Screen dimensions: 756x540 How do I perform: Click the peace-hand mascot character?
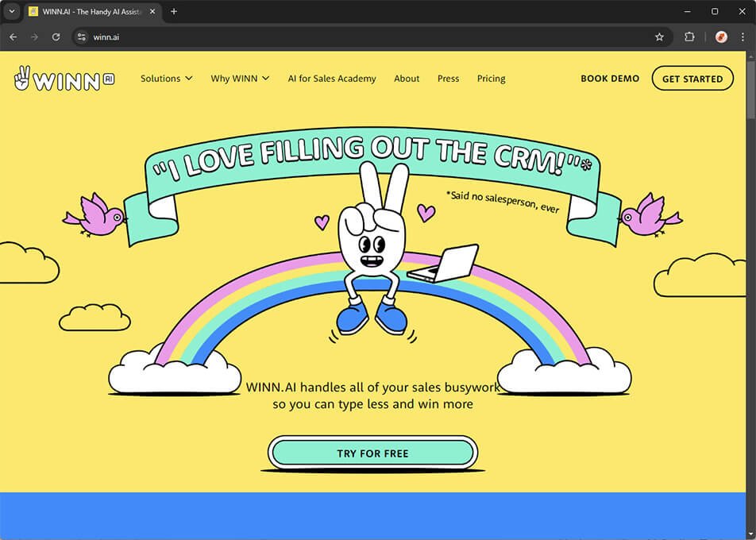coord(372,249)
